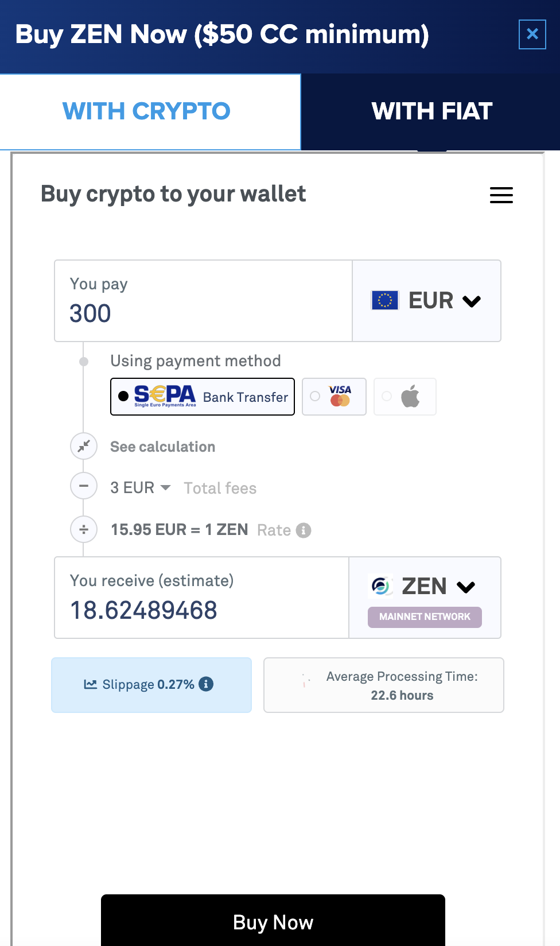Click the See calculation link

point(163,447)
